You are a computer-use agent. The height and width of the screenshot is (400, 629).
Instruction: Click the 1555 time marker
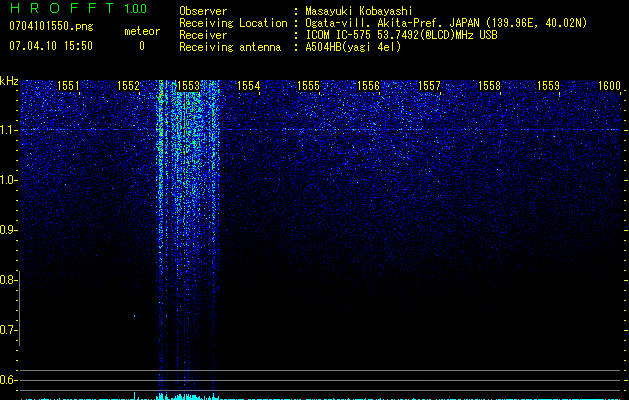pyautogui.click(x=308, y=86)
